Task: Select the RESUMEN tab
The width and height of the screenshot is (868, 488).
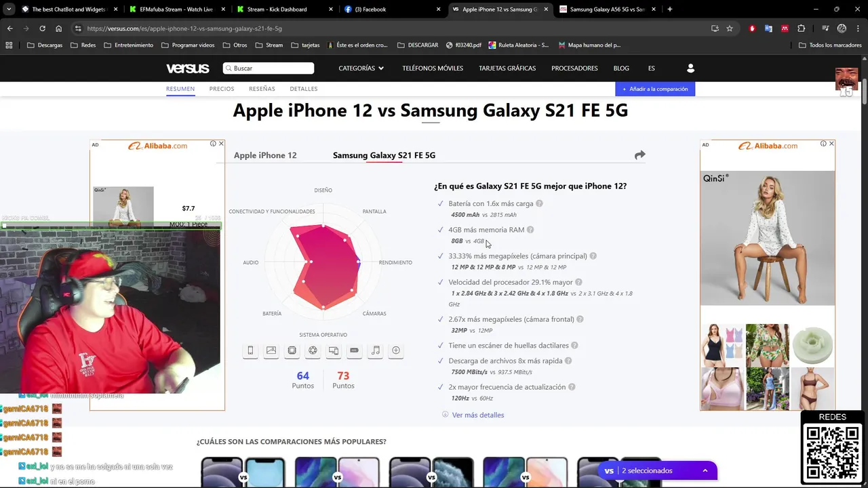Action: point(180,89)
